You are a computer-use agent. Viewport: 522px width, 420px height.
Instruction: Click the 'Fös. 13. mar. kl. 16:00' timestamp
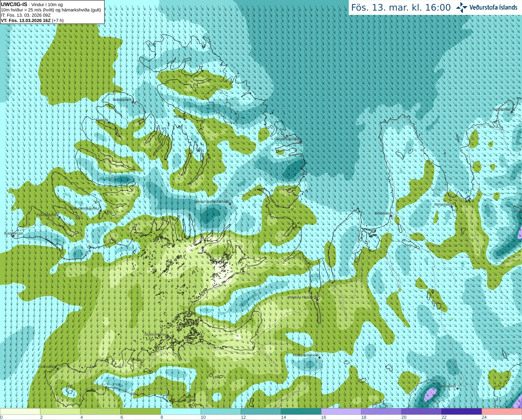pos(401,8)
